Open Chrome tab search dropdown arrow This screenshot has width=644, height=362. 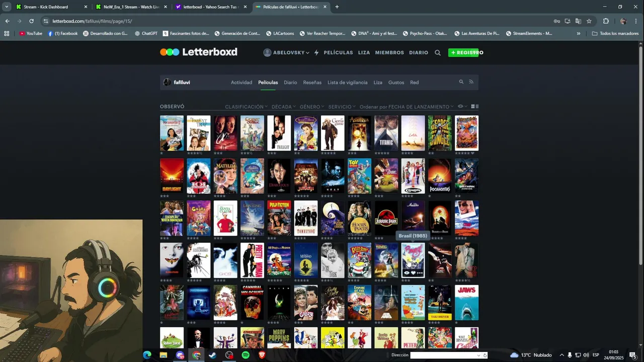(x=7, y=7)
